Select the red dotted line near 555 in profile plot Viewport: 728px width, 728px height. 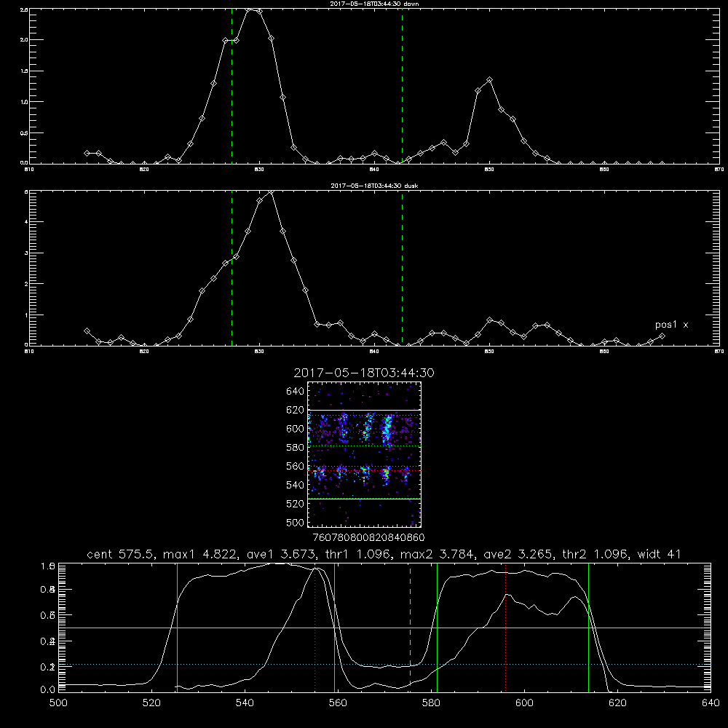tap(314, 627)
